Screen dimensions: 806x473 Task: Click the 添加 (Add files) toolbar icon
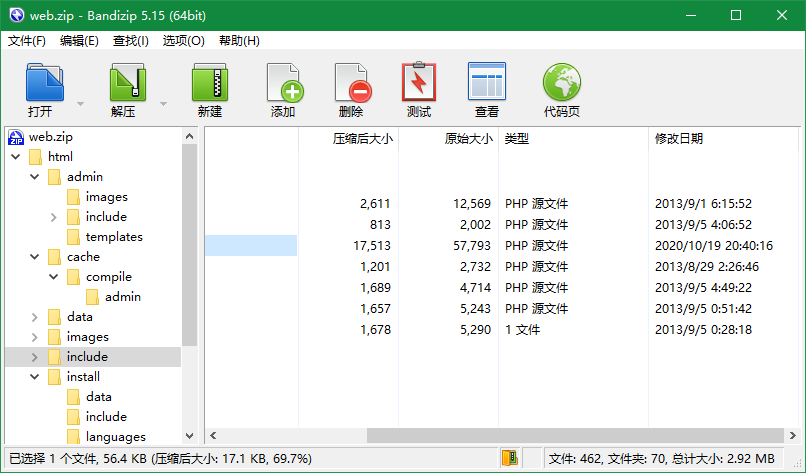click(285, 82)
